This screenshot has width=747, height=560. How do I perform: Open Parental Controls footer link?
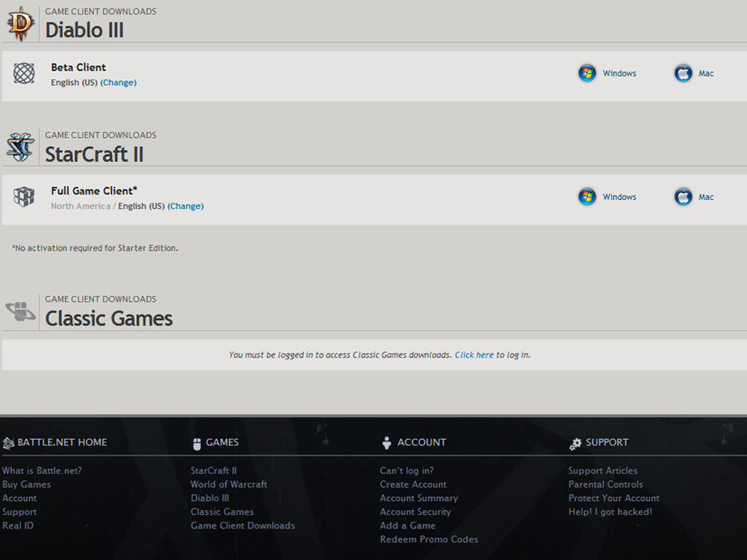[606, 485]
